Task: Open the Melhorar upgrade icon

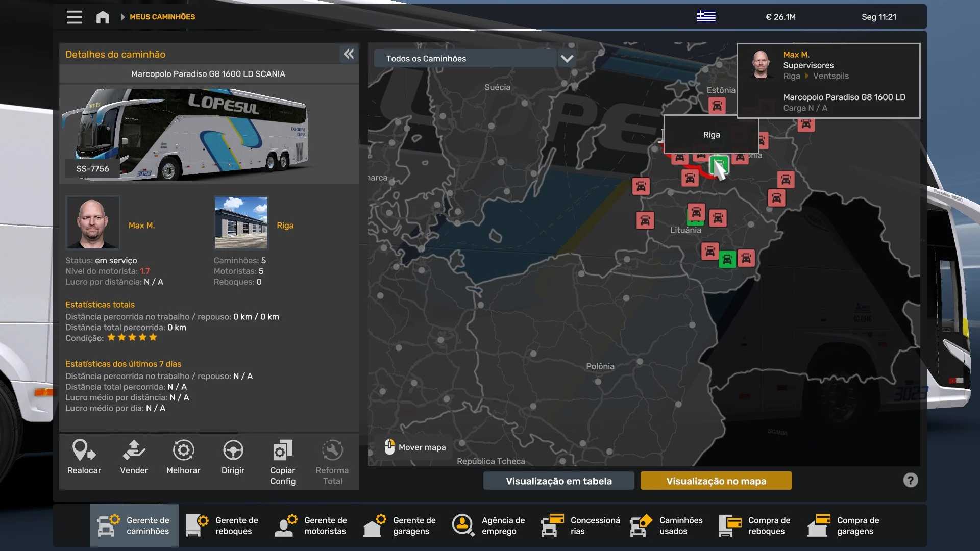Action: click(183, 451)
